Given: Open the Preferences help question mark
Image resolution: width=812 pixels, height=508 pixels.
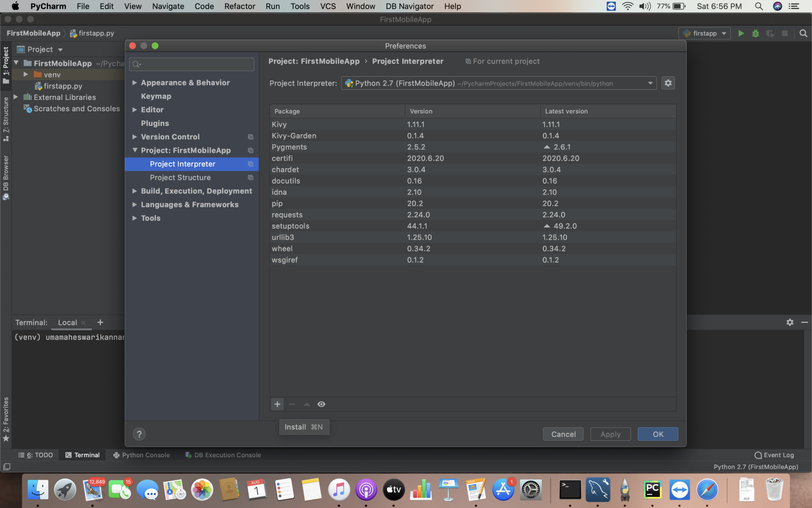Looking at the screenshot, I should pos(139,434).
